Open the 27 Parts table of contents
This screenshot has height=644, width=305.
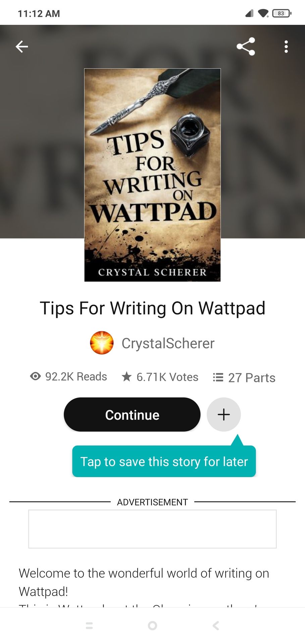point(252,378)
